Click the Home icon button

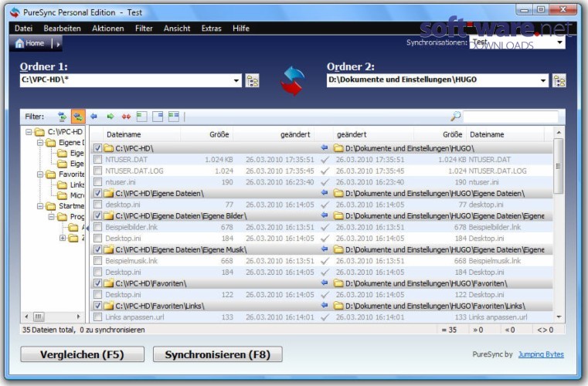[x=30, y=43]
